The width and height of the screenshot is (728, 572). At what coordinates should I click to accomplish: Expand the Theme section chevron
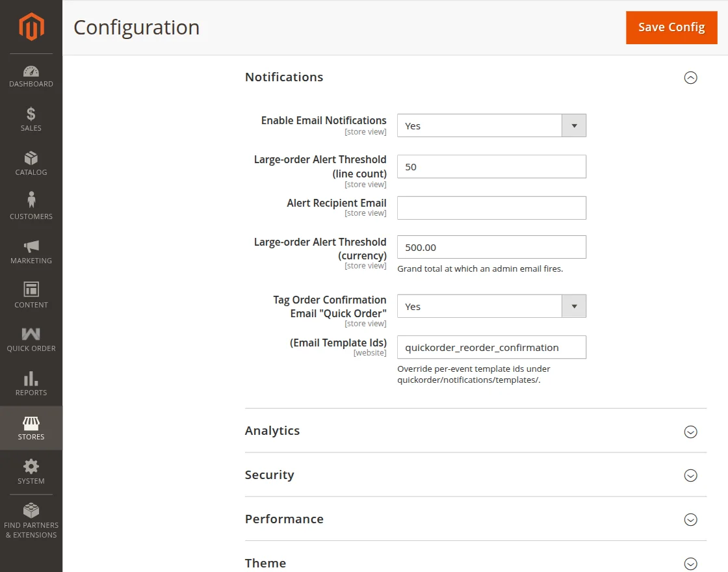(x=690, y=564)
